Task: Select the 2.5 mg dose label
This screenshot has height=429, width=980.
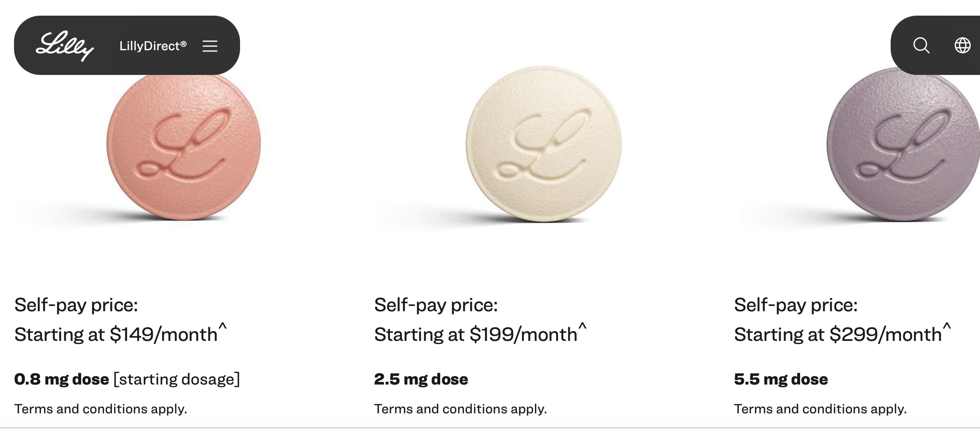Action: (421, 379)
